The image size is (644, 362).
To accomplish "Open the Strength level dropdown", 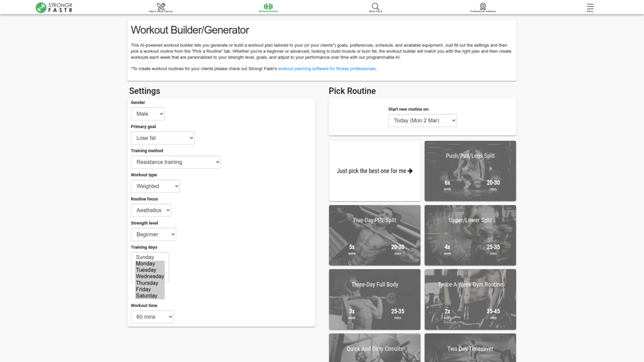I will click(x=153, y=234).
